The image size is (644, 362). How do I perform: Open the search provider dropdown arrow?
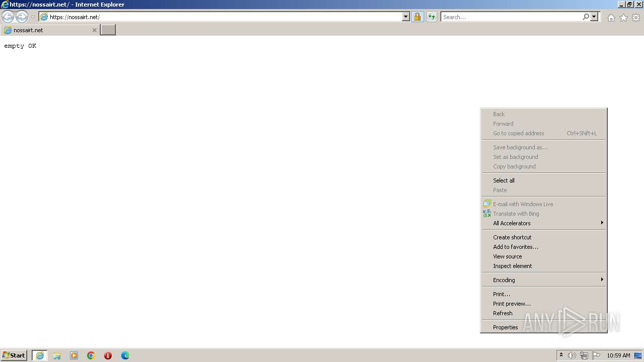(x=594, y=17)
